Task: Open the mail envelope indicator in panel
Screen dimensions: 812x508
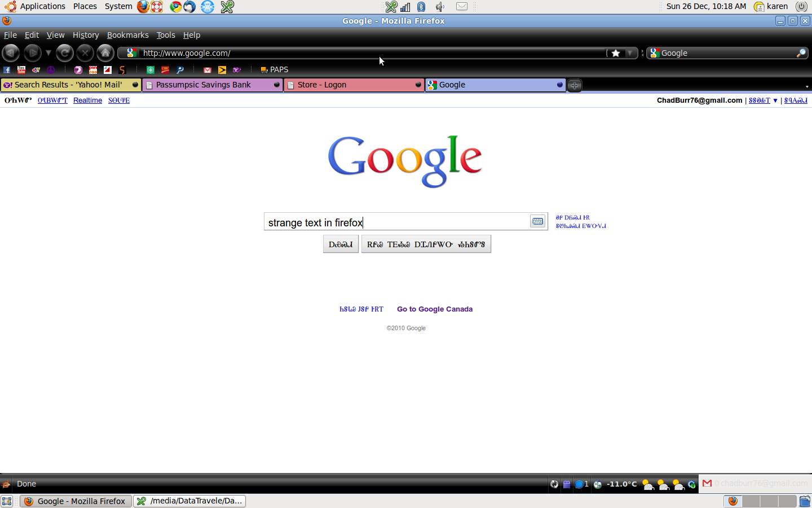Action: 462,7
